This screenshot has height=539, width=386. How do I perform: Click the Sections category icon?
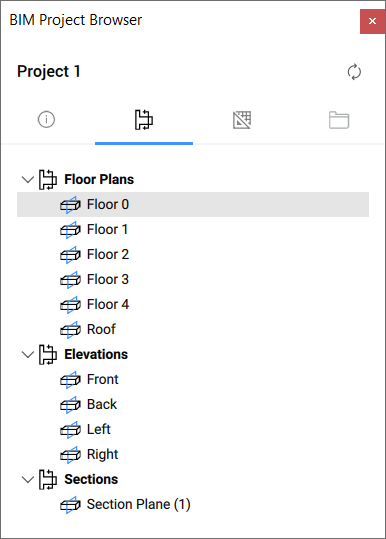coord(47,480)
